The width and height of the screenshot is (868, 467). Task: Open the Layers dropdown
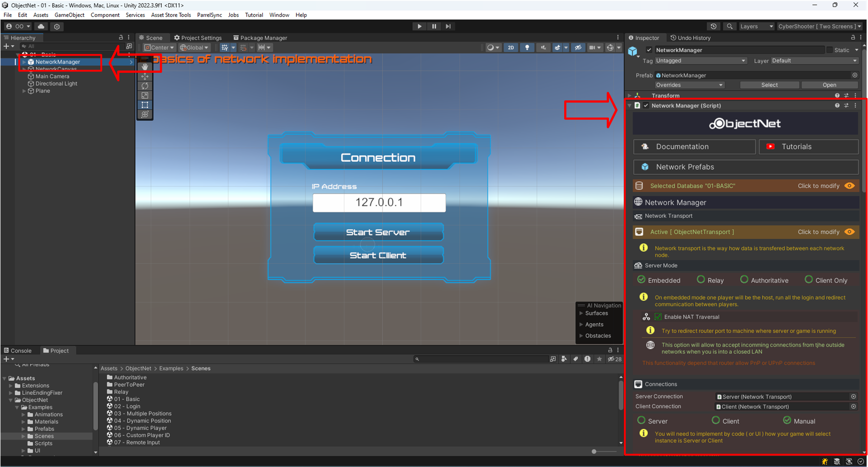click(x=756, y=26)
